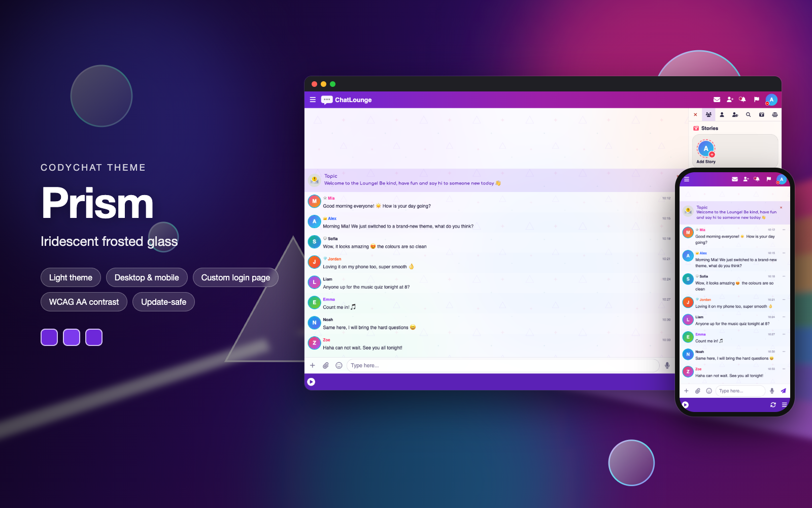Open user search in the side panel
The width and height of the screenshot is (812, 508).
(x=748, y=115)
